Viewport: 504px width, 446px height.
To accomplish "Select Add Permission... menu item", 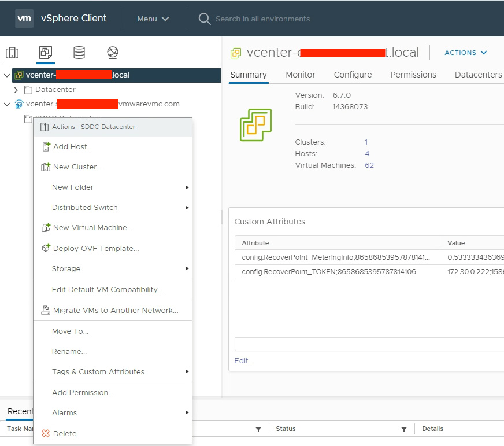I will click(113, 392).
